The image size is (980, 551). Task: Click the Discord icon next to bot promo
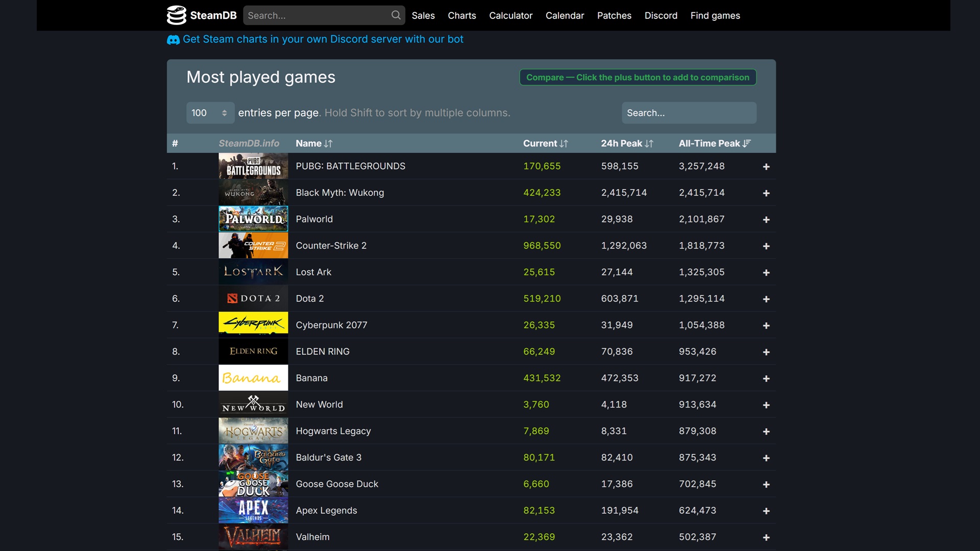pyautogui.click(x=173, y=39)
